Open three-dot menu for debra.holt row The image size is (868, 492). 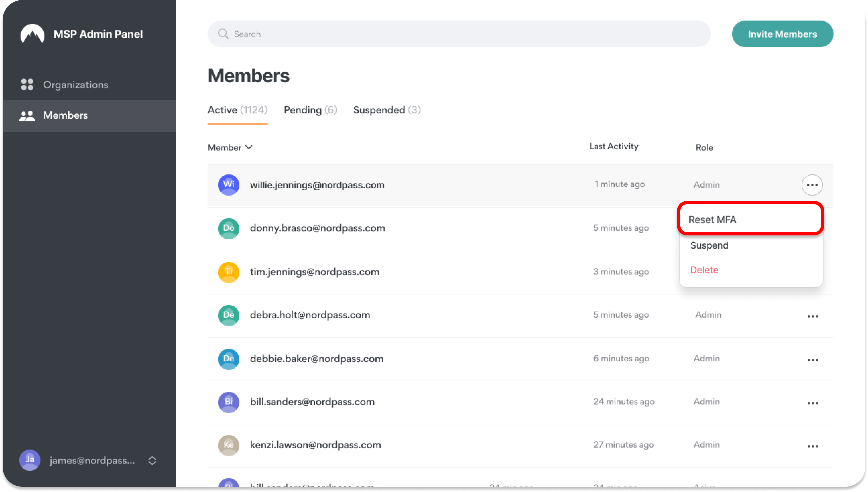[x=813, y=316]
